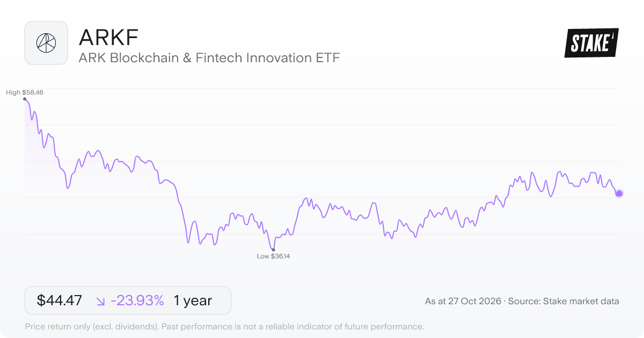Click the ARKF ticker heading

pyautogui.click(x=109, y=38)
